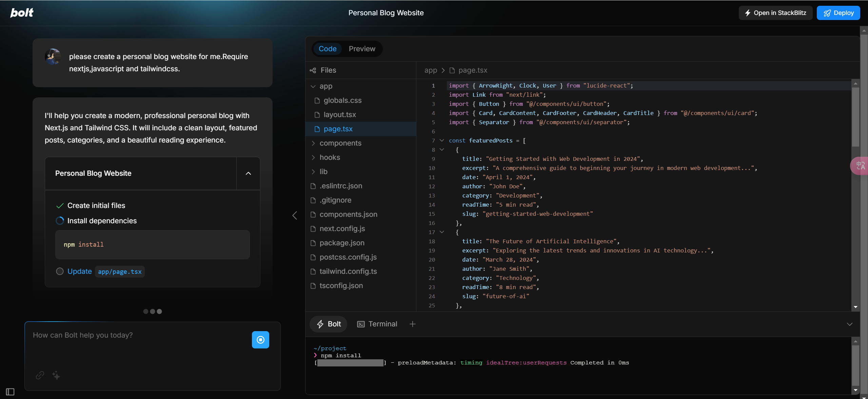The height and width of the screenshot is (399, 868).
Task: Select the Bolt terminal tab
Action: coord(328,324)
